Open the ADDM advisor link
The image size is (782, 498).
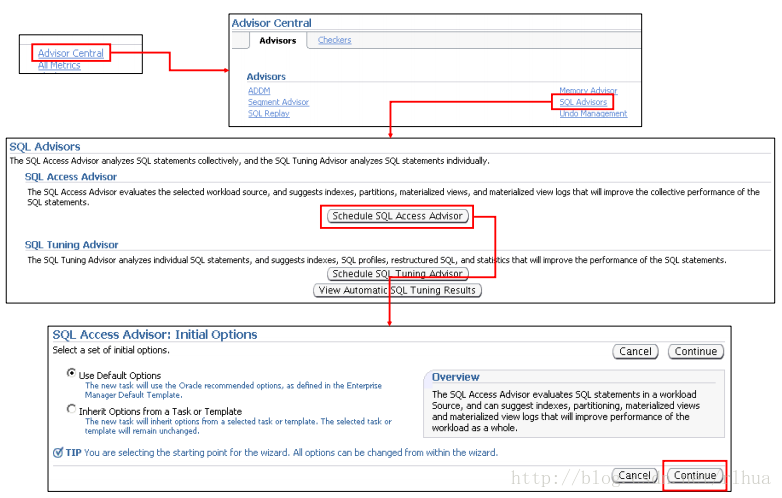[x=259, y=91]
